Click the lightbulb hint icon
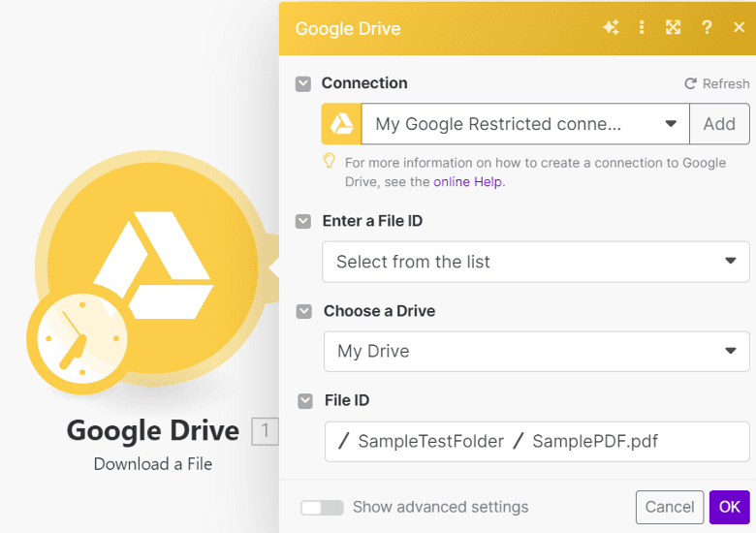Viewport: 756px width, 533px height. 330,162
